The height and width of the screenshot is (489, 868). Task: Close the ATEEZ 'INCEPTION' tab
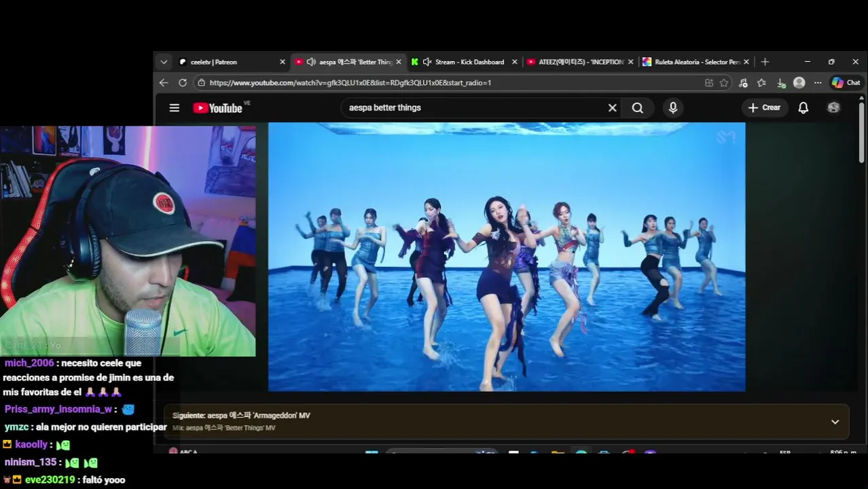(630, 62)
